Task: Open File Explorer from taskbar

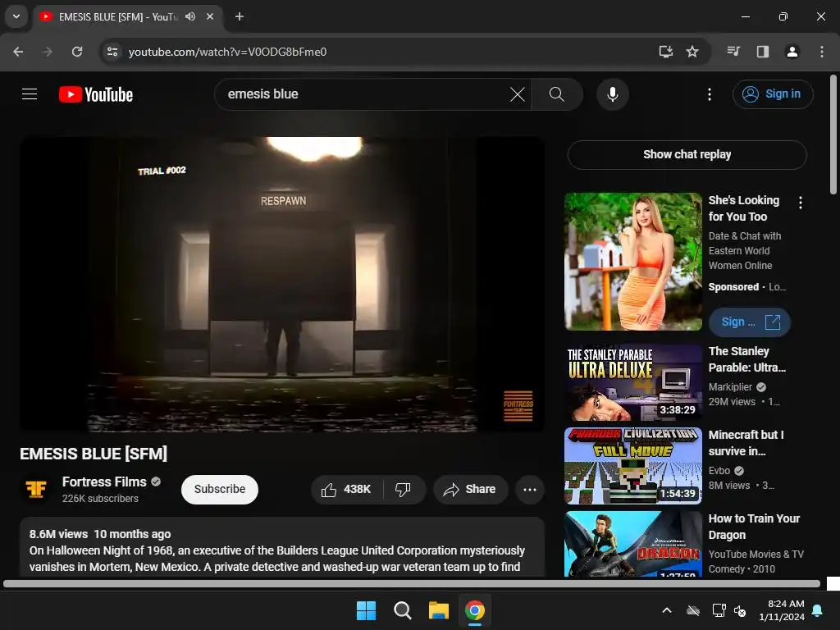Action: [x=439, y=610]
